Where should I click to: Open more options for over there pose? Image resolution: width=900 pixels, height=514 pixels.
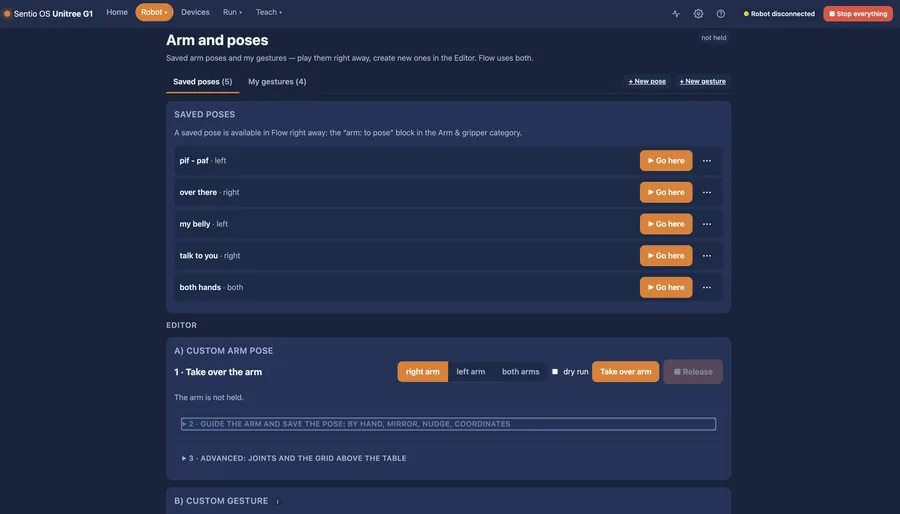707,192
